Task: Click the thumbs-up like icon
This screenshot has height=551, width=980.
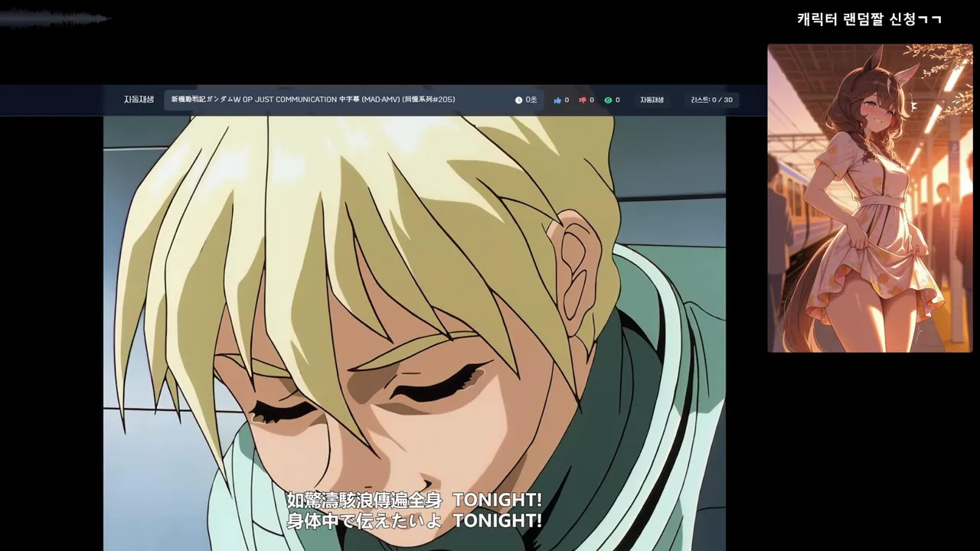Action: pyautogui.click(x=557, y=100)
